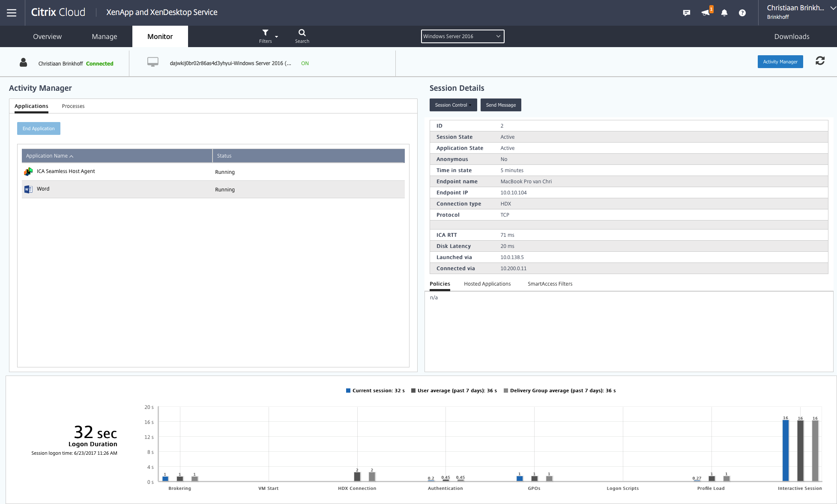Open the announcements megaphone icon
Viewport: 837px width, 504px height.
point(705,13)
